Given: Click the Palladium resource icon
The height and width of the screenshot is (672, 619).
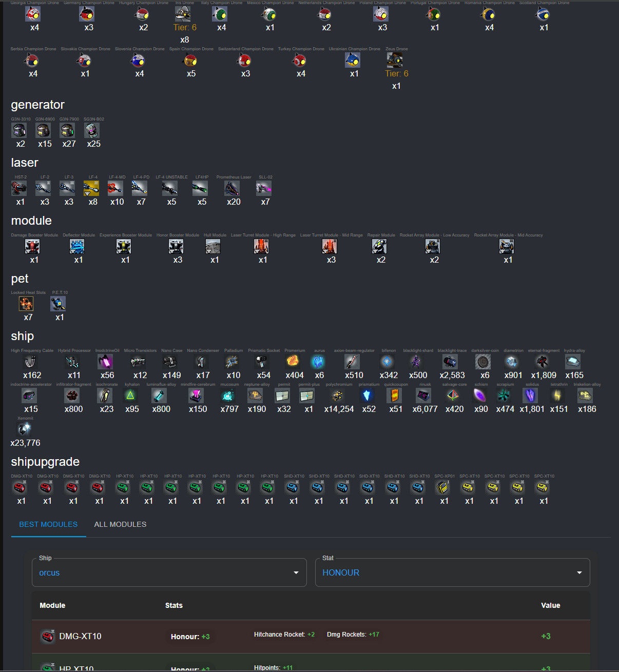Looking at the screenshot, I should [x=231, y=362].
